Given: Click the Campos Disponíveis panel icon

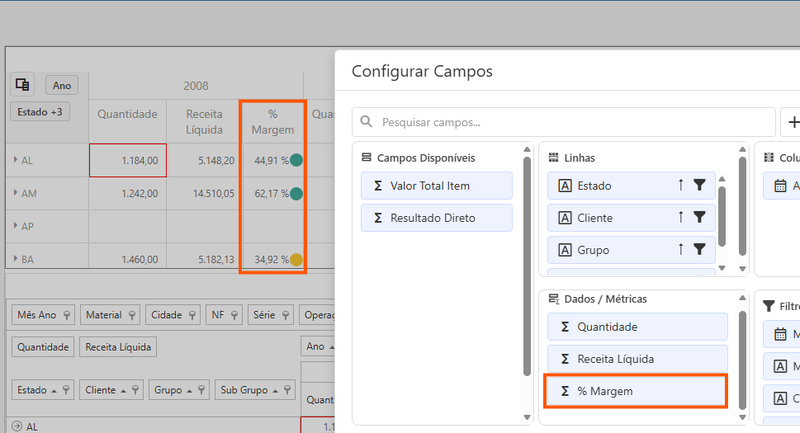Looking at the screenshot, I should (366, 157).
